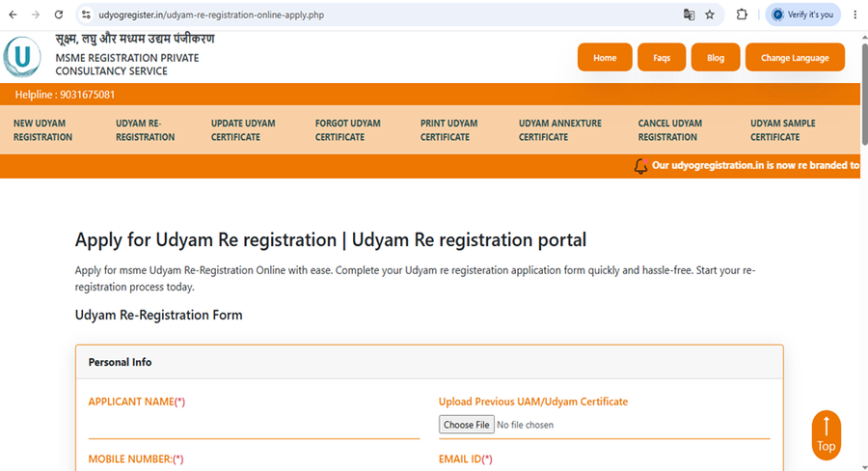Viewport: 868px width, 471px height.
Task: Click the Helpline : 9031675081 text
Action: (65, 95)
